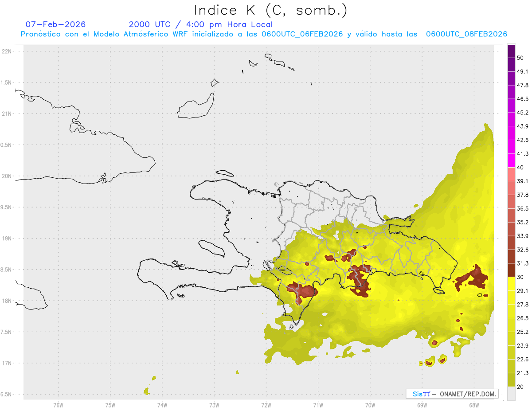This screenshot has height=411, width=532.
Task: Click the longitude label '69W'
Action: [422, 405]
